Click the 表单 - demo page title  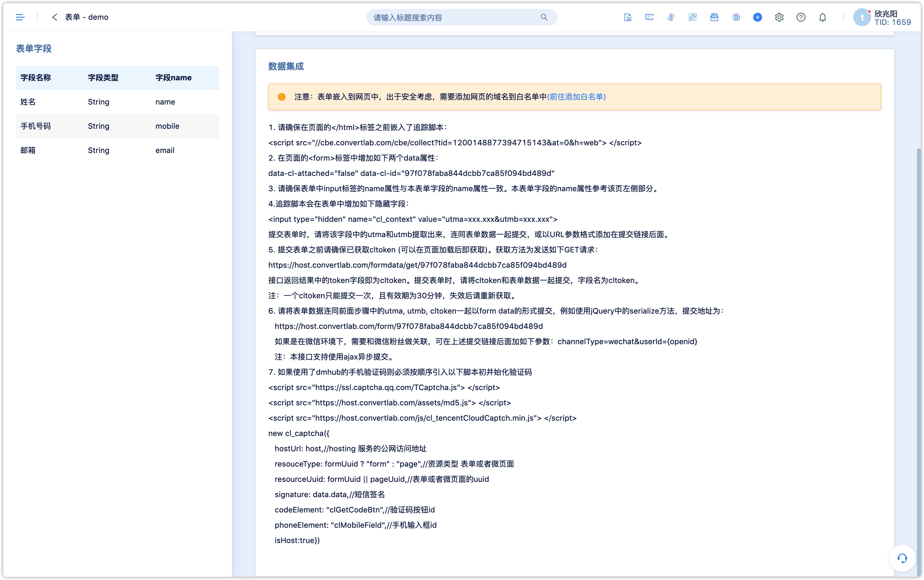point(87,17)
